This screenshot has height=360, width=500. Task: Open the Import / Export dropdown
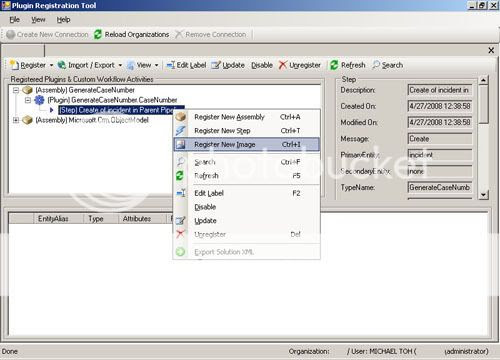click(120, 65)
